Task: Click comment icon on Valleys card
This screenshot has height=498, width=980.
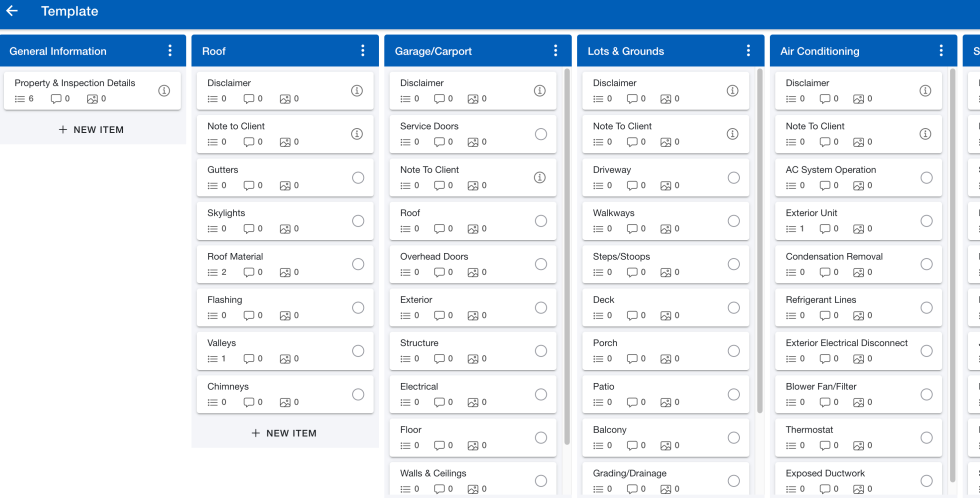Action: coord(249,359)
